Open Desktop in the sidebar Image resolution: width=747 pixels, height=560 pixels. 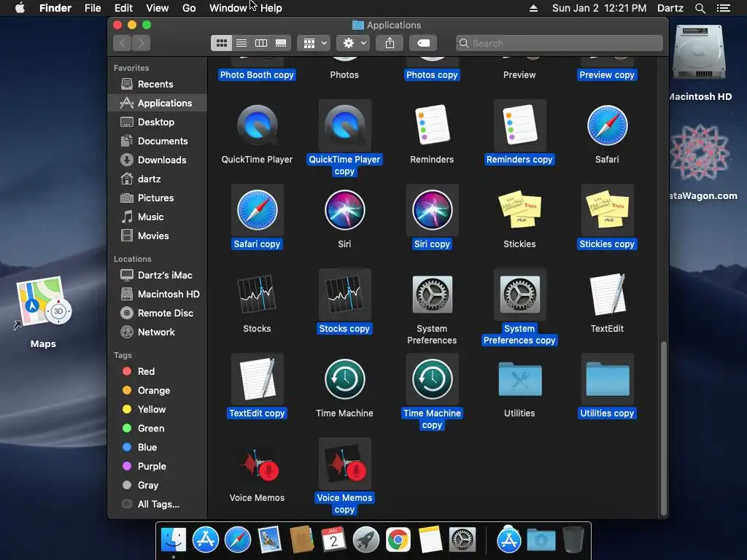[x=158, y=122]
